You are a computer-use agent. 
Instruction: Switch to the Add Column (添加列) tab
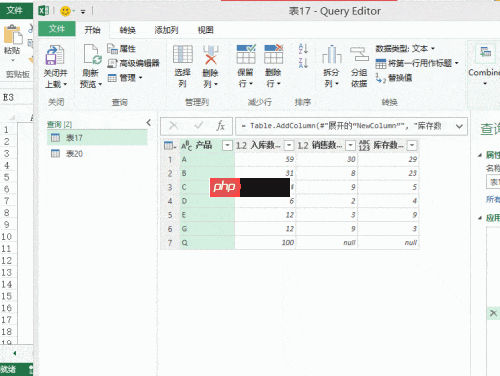pyautogui.click(x=166, y=30)
